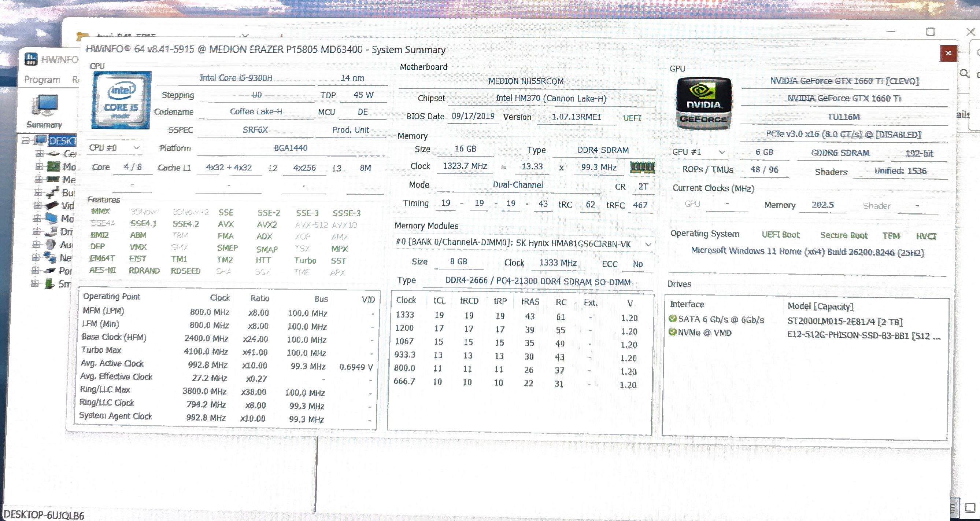The height and width of the screenshot is (521, 980).
Task: Click the blue monitor icon in the tree
Action: (x=51, y=218)
